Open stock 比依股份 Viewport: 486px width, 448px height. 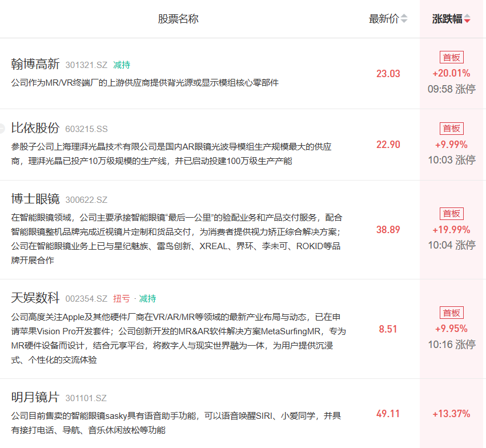35,128
